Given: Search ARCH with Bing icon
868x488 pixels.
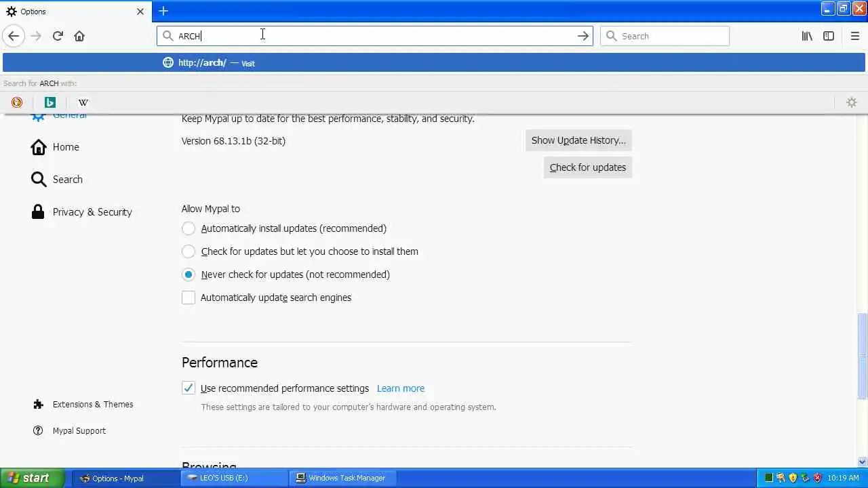Looking at the screenshot, I should pos(50,102).
